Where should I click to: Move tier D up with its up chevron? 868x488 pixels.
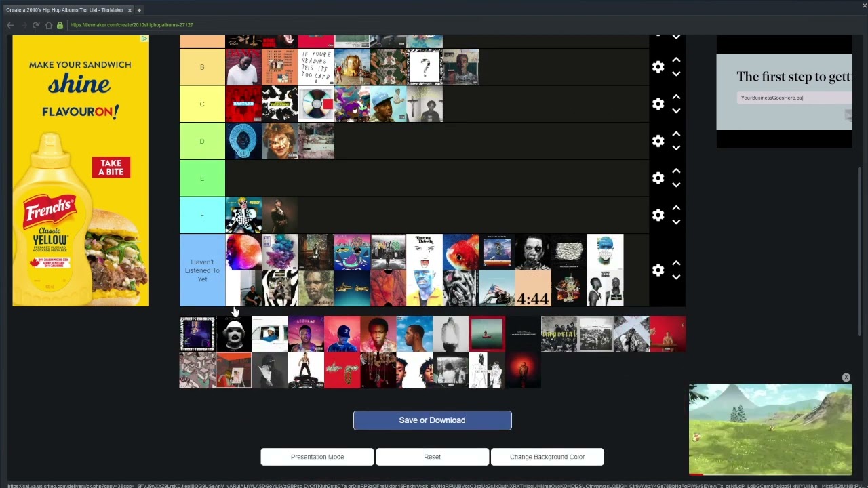tap(676, 134)
